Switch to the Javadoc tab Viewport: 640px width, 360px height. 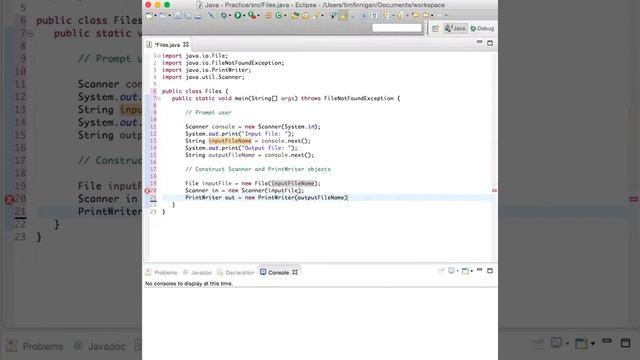click(197, 272)
